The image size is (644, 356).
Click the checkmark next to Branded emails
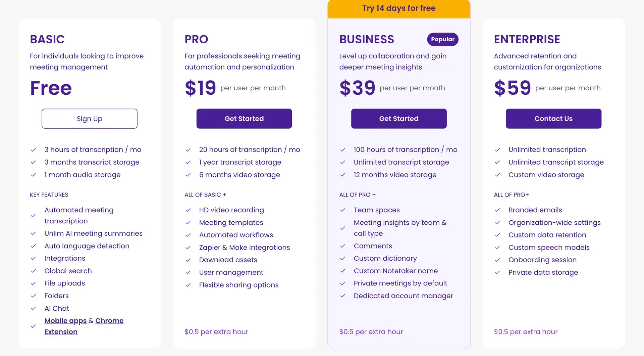[498, 210]
